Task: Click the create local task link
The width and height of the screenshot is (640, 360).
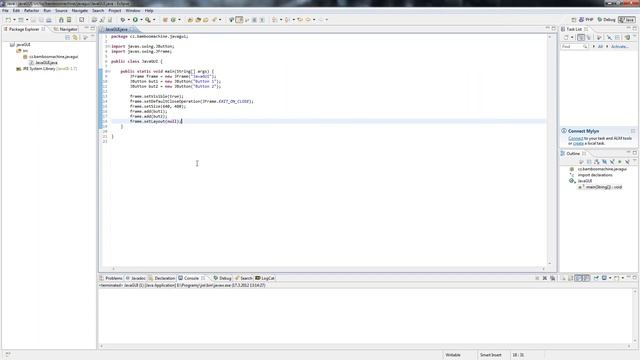Action: [x=578, y=143]
